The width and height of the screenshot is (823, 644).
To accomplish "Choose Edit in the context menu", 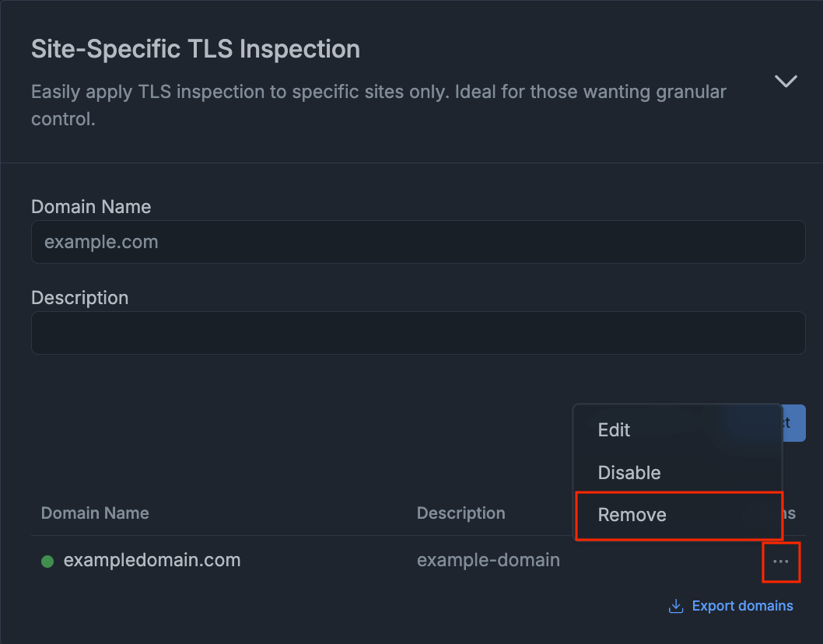I will click(614, 429).
